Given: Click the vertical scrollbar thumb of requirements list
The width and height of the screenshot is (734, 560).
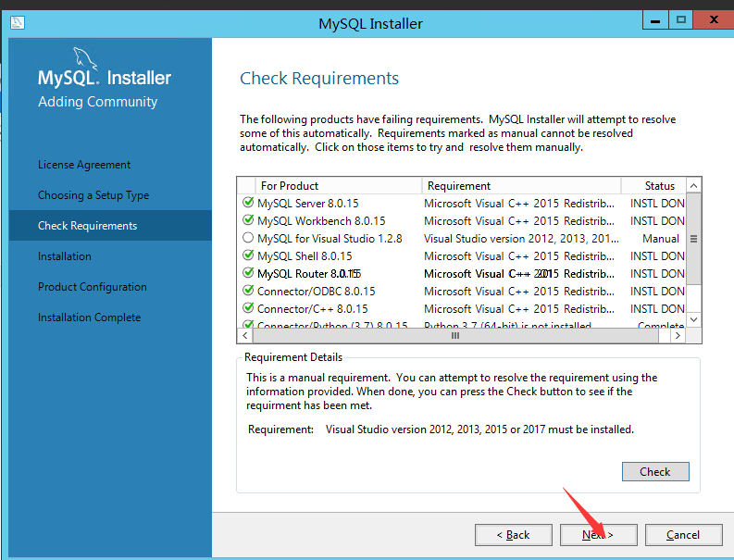Looking at the screenshot, I should [694, 239].
